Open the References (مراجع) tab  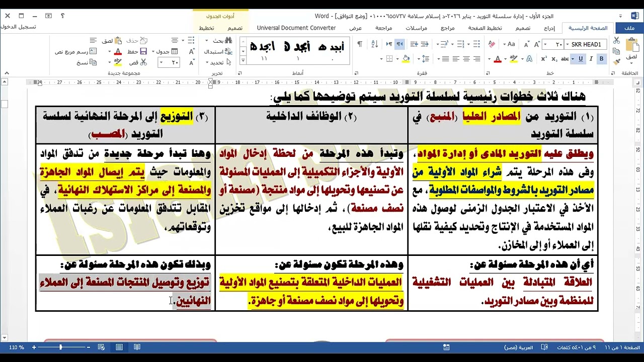(446, 28)
